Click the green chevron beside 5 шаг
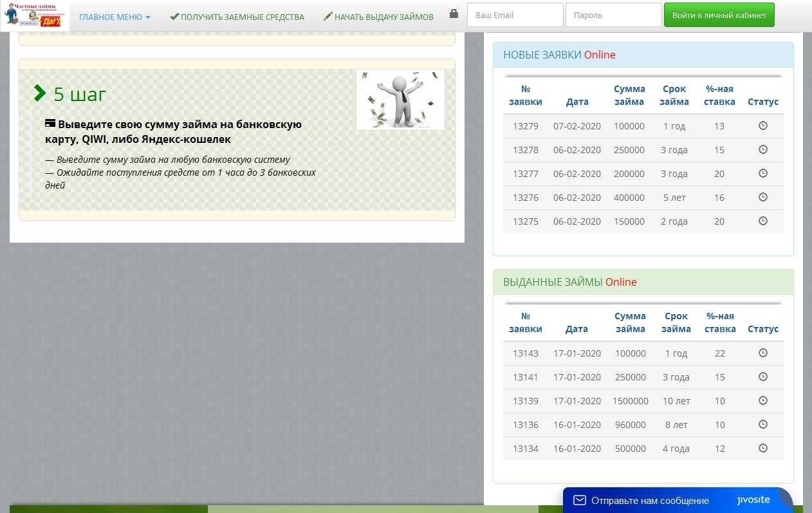This screenshot has height=513, width=812. 40,94
